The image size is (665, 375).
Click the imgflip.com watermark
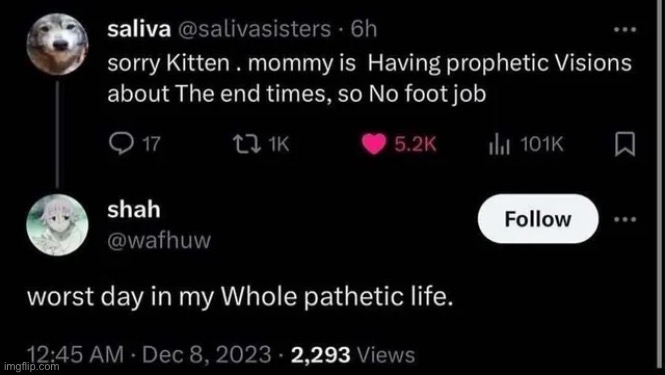coord(31,367)
